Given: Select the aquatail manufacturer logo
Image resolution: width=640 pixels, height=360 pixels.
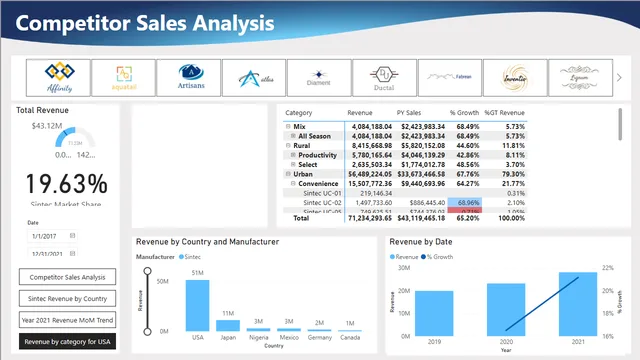Looking at the screenshot, I should [x=124, y=78].
